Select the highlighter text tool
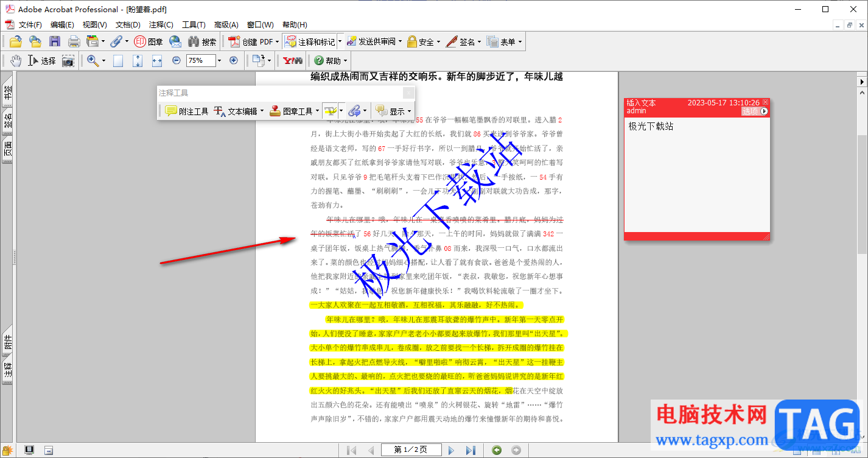 [329, 111]
